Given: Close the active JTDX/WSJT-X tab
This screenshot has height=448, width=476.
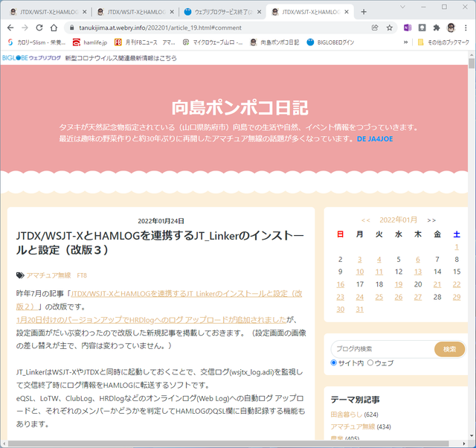Looking at the screenshot, I should click(x=347, y=12).
